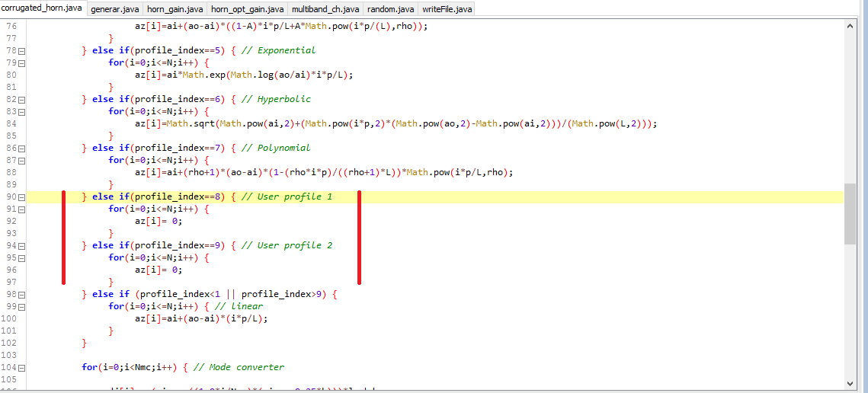This screenshot has height=393, width=868.
Task: Collapse the fold marker at line 78
Action: click(21, 51)
